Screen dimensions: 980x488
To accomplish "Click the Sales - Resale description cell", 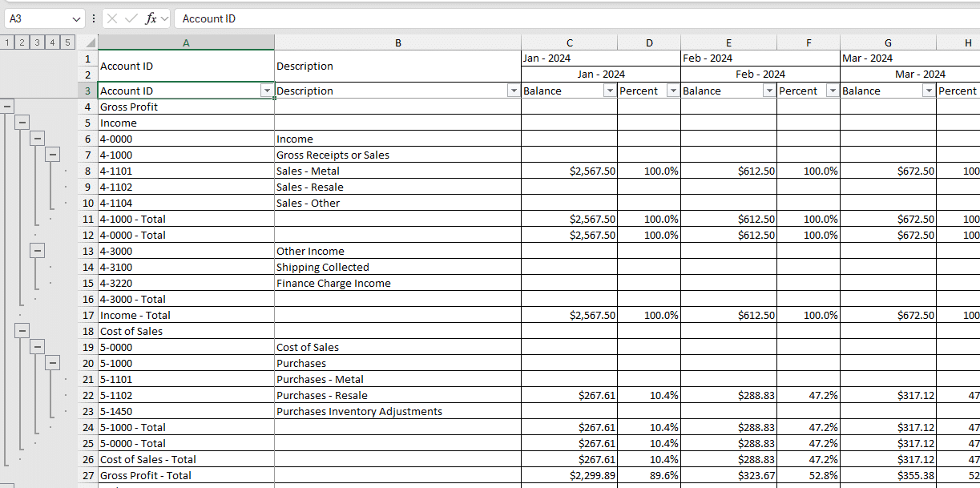I will tap(397, 187).
